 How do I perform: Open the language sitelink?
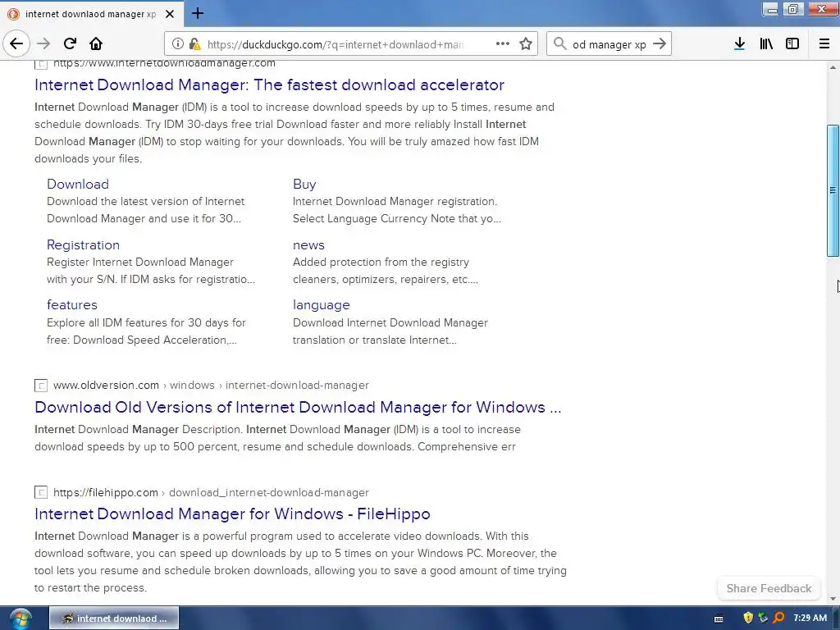(321, 305)
